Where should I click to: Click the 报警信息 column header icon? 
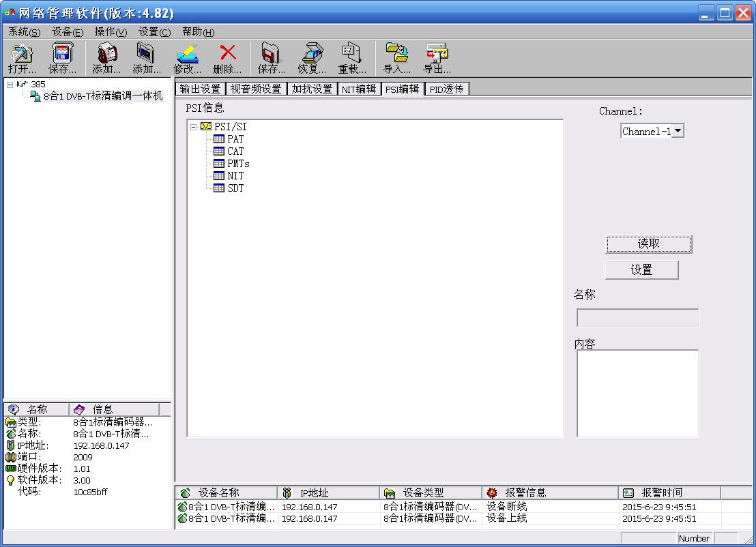(x=492, y=492)
